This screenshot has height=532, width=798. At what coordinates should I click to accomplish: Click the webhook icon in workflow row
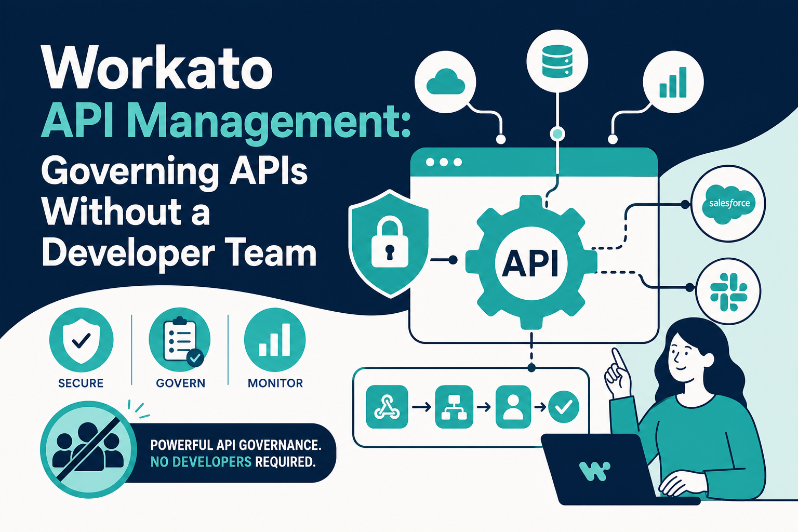tap(387, 407)
